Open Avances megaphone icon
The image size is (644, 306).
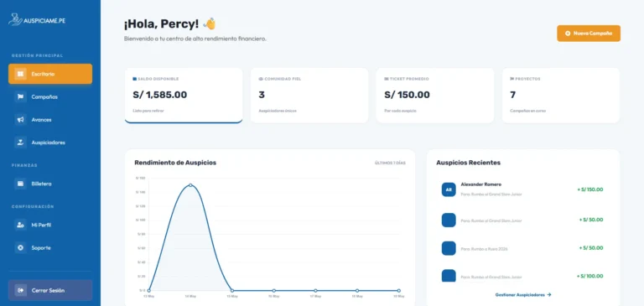pos(20,120)
